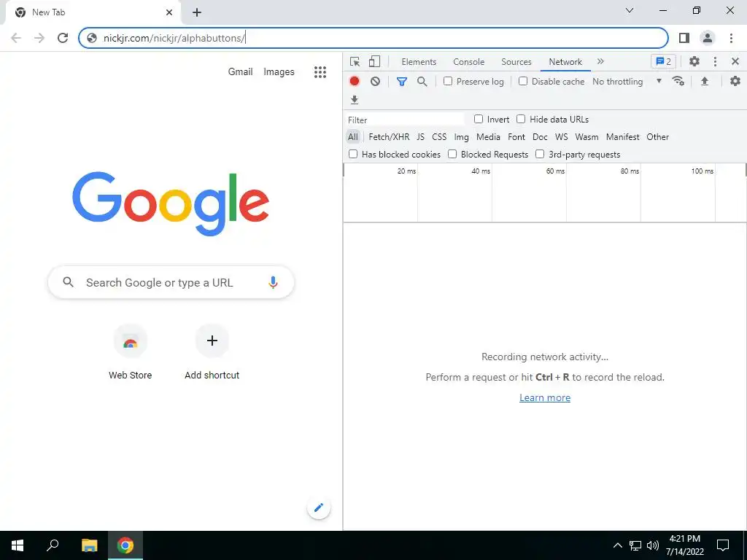Image resolution: width=747 pixels, height=560 pixels.
Task: Open network search magnifier in DevTools
Action: click(x=422, y=82)
